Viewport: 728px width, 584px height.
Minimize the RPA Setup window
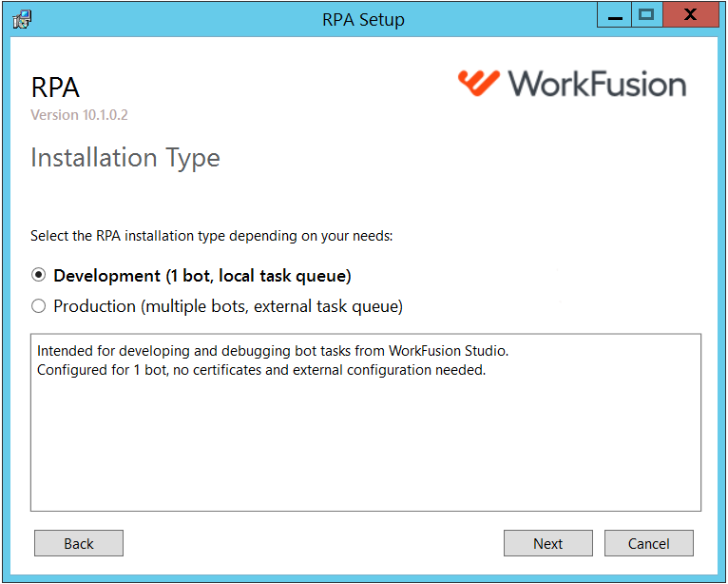coord(614,15)
